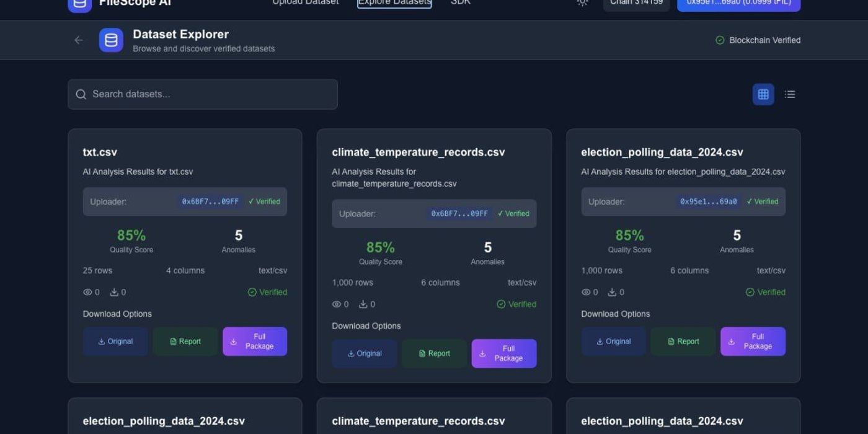Click downloads count icon on top-right election_polling card
Screen dimensions: 868x434
coord(613,292)
